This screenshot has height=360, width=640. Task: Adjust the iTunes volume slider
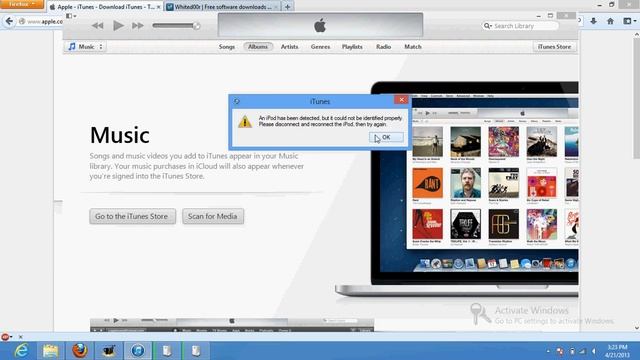coord(176,26)
